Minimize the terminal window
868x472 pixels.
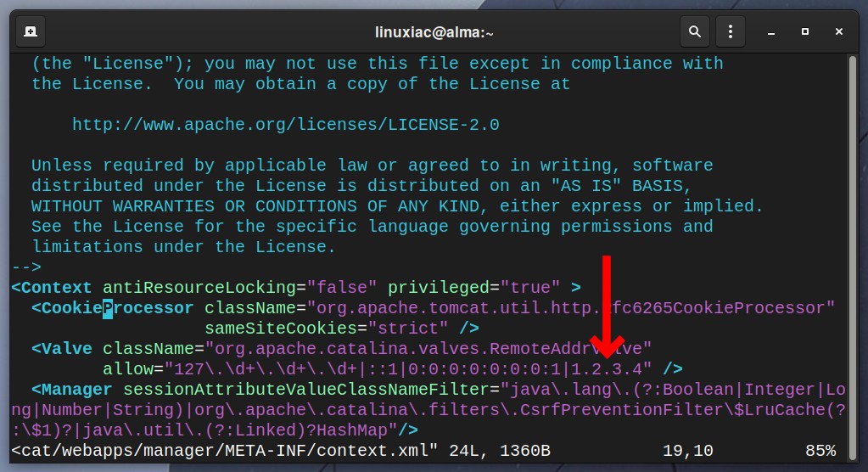pyautogui.click(x=770, y=32)
